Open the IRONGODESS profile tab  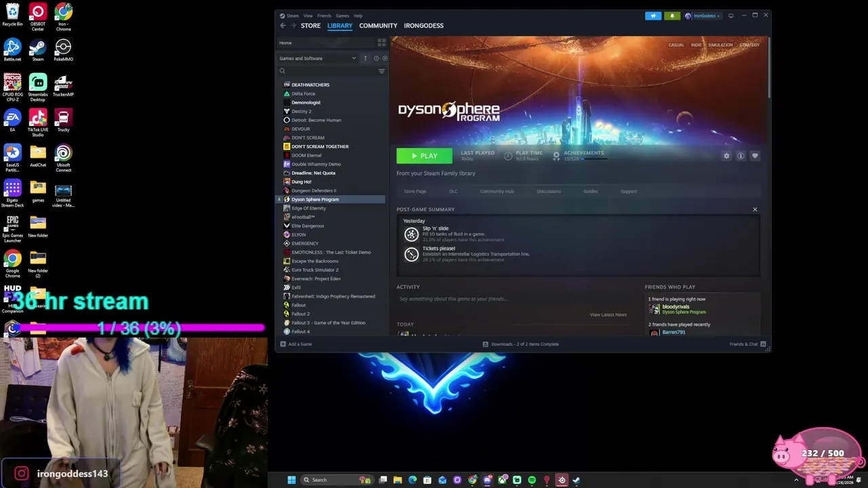tap(424, 26)
